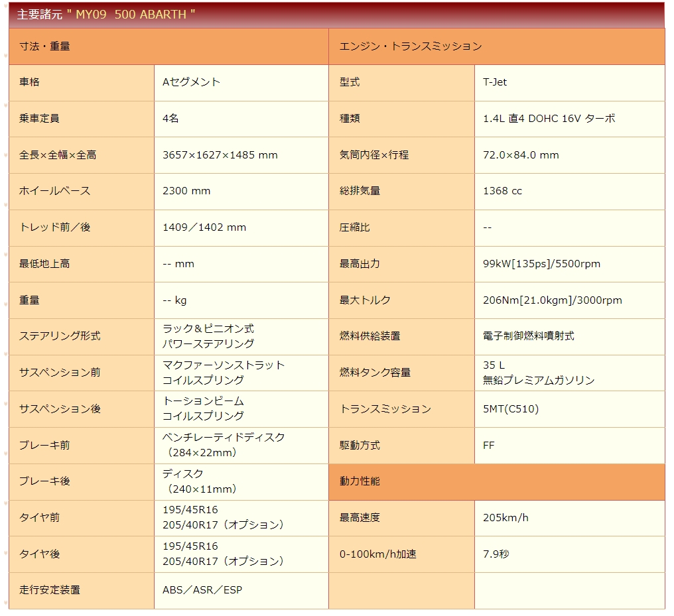Click the 'ブレーキ前' label

pyautogui.click(x=44, y=445)
